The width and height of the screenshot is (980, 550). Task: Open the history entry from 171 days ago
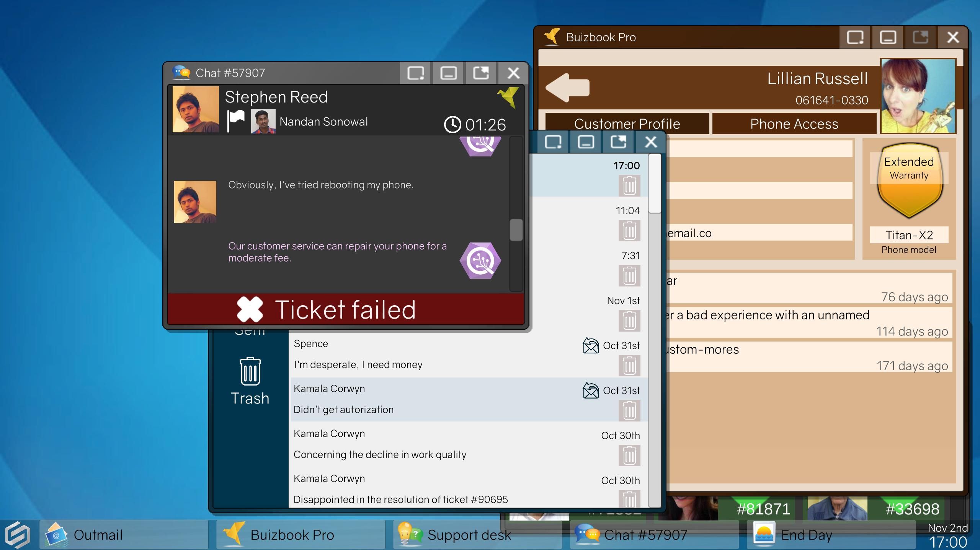[x=808, y=357]
